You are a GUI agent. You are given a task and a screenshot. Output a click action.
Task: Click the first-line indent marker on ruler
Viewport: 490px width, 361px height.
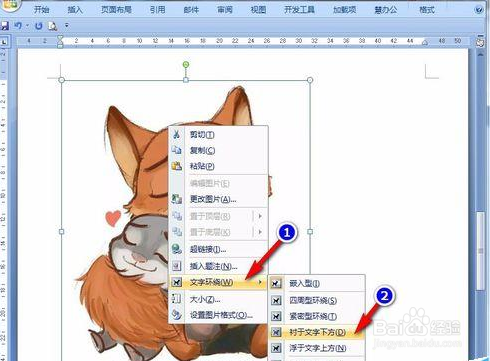pyautogui.click(x=60, y=38)
